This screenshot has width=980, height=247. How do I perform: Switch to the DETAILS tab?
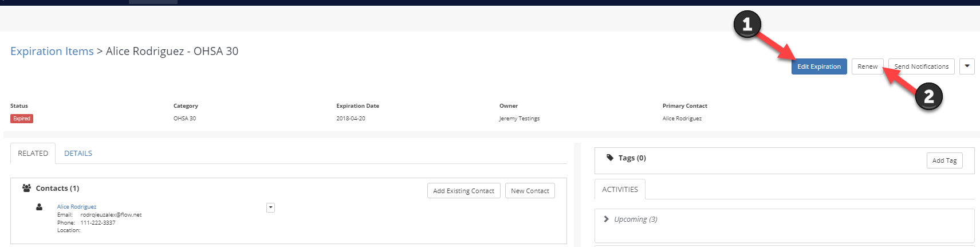pyautogui.click(x=78, y=153)
